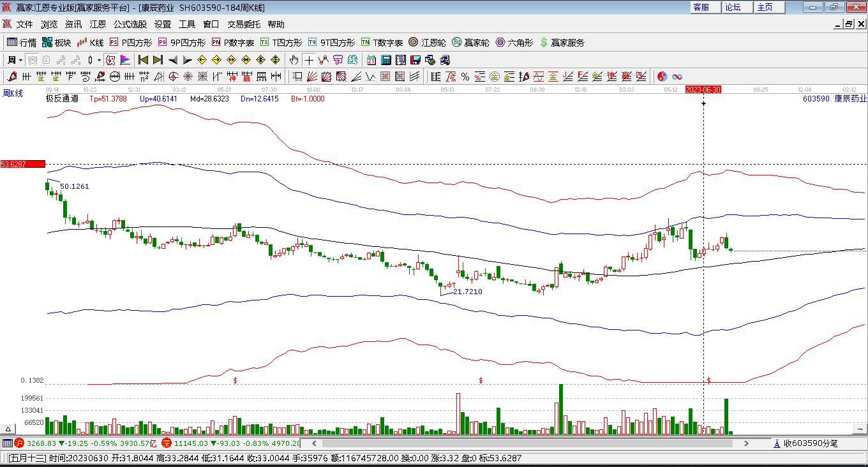Click the 客服 button in title bar
This screenshot has height=467, width=868.
pos(705,7)
